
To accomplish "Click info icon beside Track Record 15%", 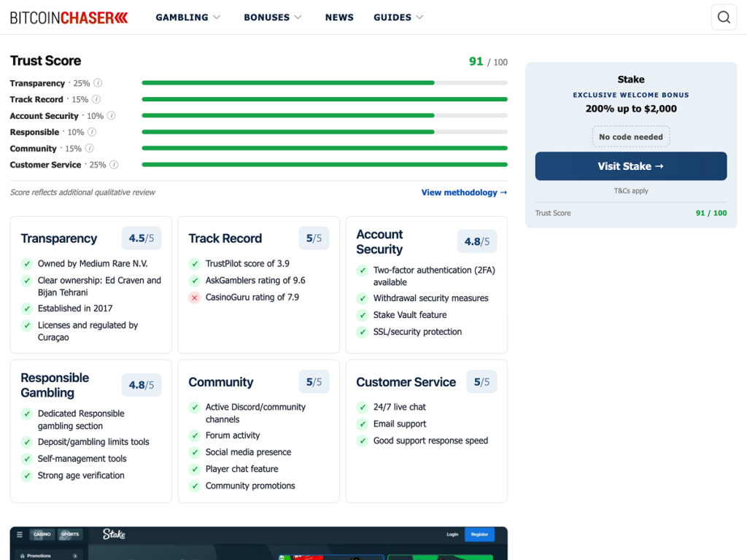I will pos(96,99).
